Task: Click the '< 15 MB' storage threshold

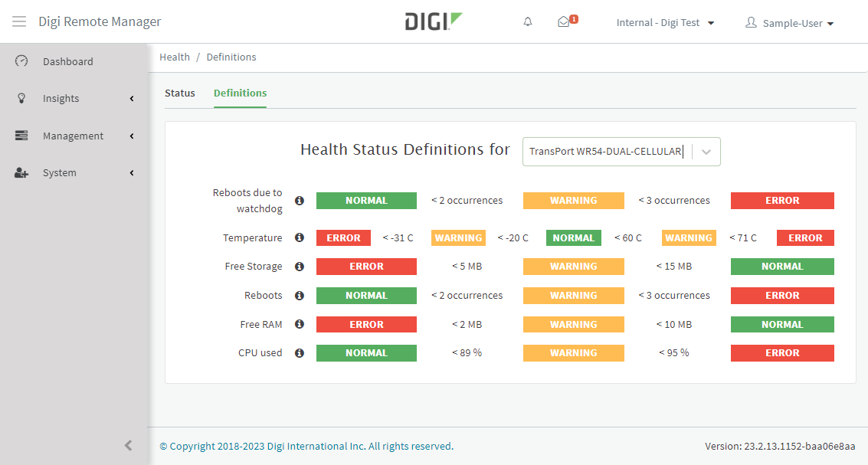Action: tap(674, 267)
